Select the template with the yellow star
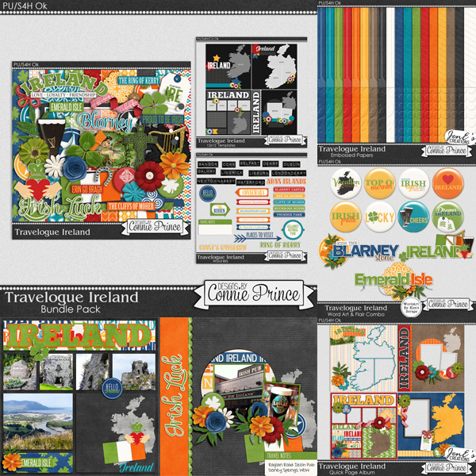Image resolution: width=476 pixels, height=476 pixels. tap(228, 66)
